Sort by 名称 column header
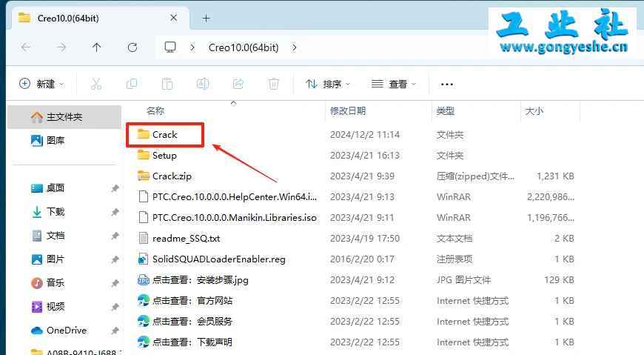Screen dimensions: 644x355 155,110
